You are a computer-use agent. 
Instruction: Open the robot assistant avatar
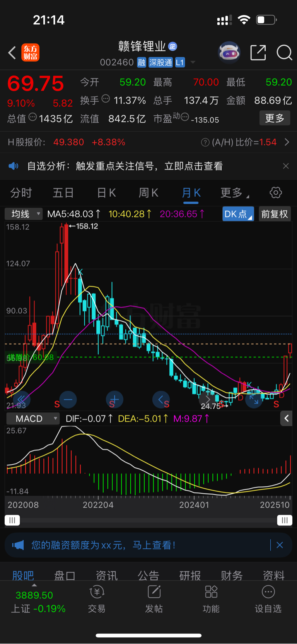(x=229, y=52)
